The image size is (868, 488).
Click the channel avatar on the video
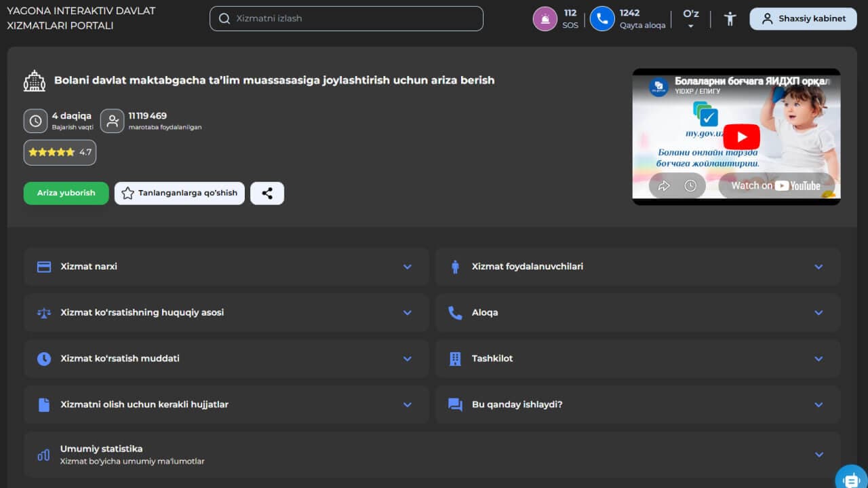[x=658, y=87]
